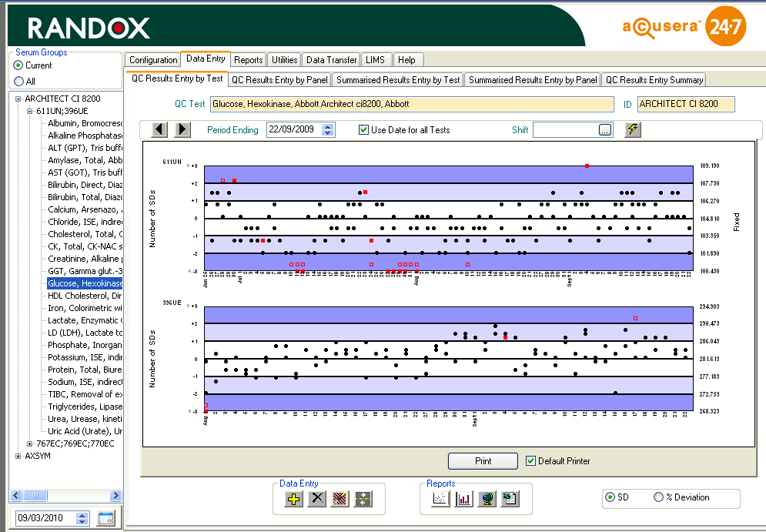Select the Current serum groups option
Viewport: 766px width, 532px height.
point(18,65)
